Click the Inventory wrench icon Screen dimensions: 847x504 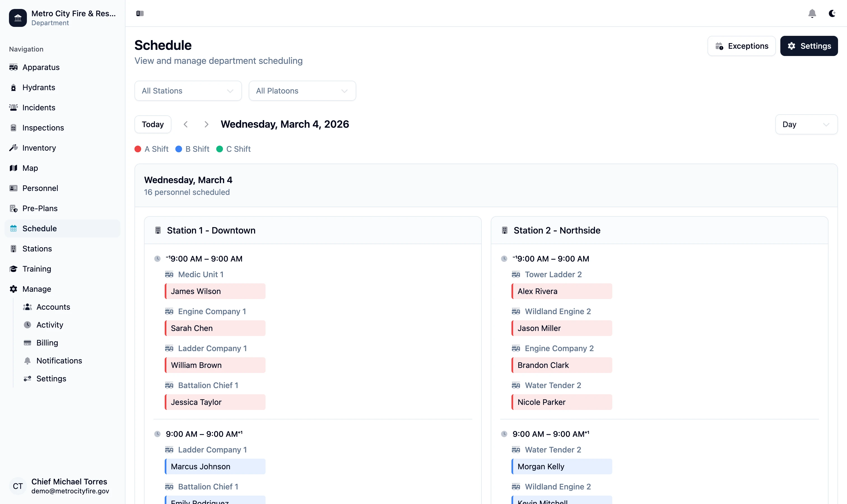[x=13, y=148]
